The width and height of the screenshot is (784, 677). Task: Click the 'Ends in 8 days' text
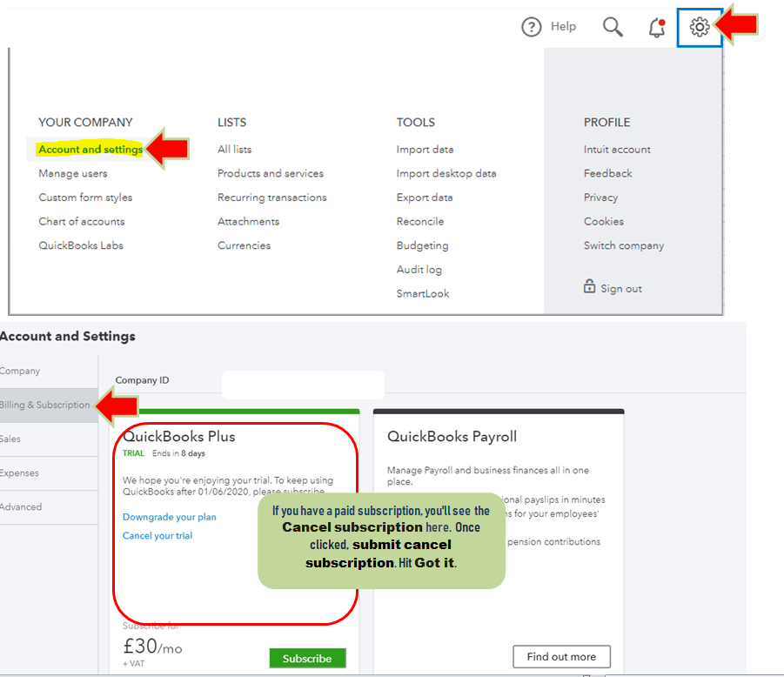tap(178, 453)
